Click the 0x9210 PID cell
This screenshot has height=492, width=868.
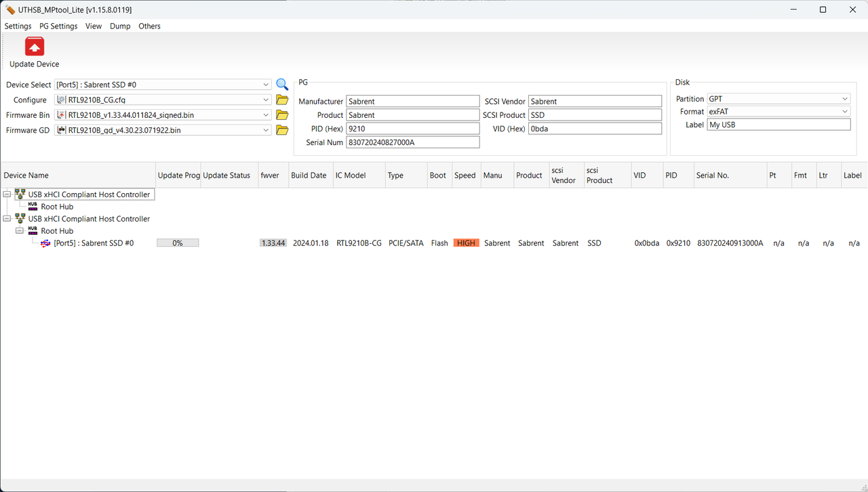pyautogui.click(x=678, y=243)
